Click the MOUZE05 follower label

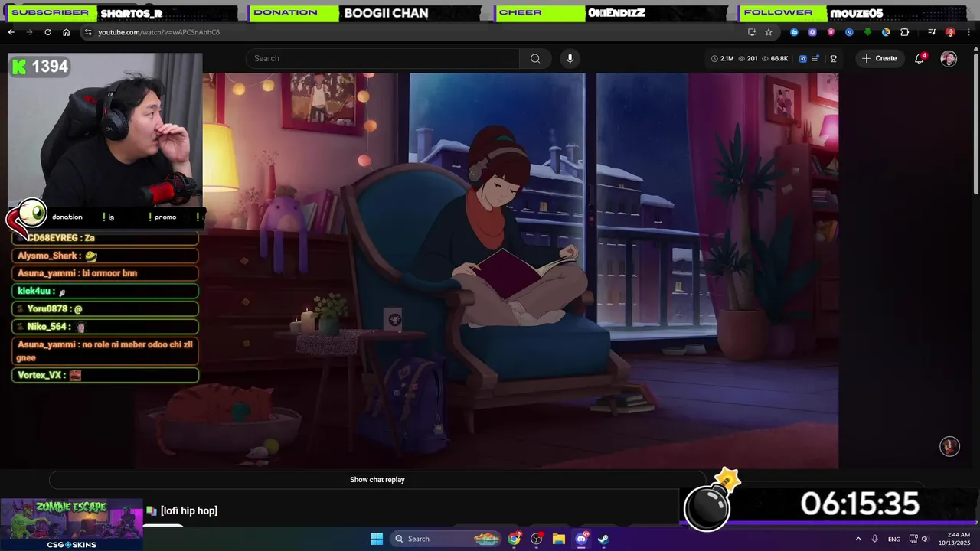coord(856,13)
